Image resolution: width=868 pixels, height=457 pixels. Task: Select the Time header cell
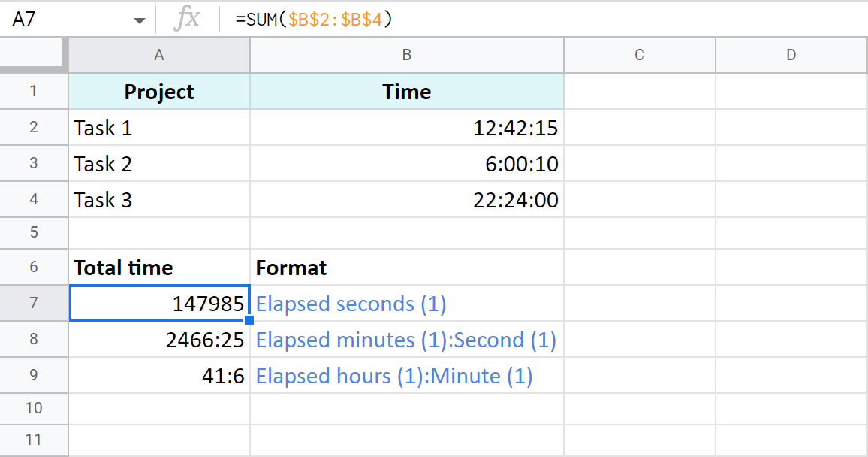pyautogui.click(x=406, y=91)
